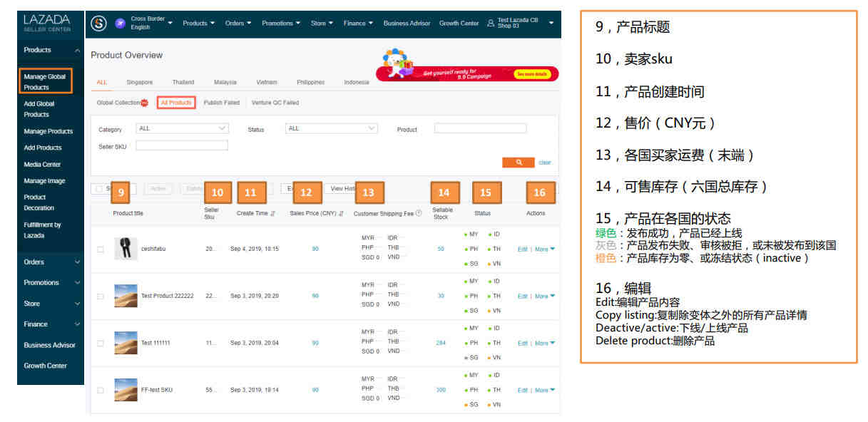The width and height of the screenshot is (868, 422).
Task: Check the FF-test SKU row checkbox
Action: 101,390
